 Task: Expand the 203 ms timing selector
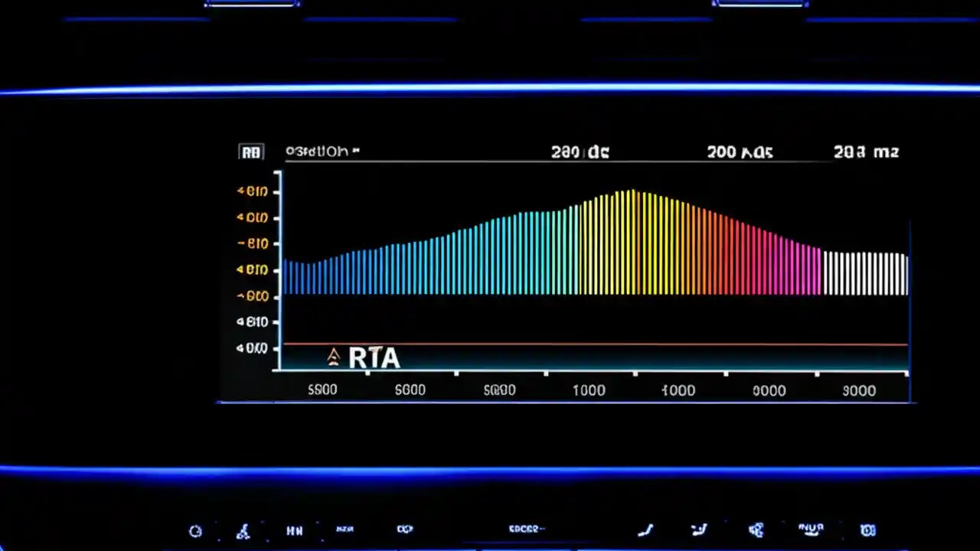(x=865, y=152)
